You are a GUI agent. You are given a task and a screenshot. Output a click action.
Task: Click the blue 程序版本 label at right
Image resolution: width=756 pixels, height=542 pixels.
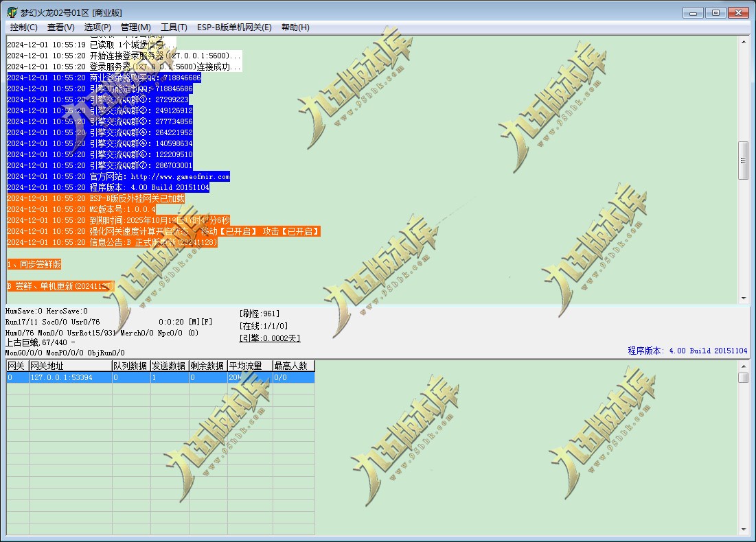(687, 351)
